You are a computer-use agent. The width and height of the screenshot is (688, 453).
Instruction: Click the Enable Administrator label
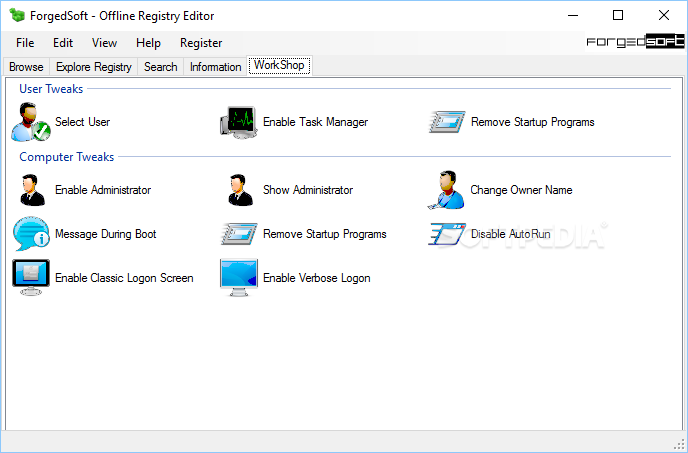click(103, 190)
